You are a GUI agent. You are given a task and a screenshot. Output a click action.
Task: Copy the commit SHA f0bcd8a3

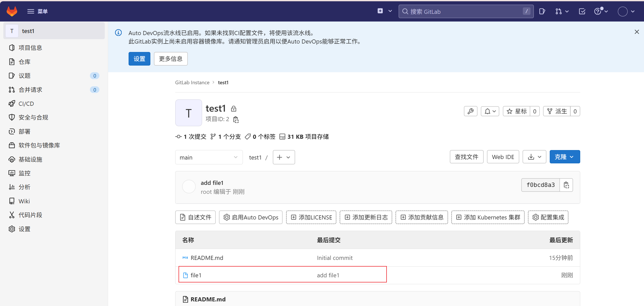click(566, 185)
